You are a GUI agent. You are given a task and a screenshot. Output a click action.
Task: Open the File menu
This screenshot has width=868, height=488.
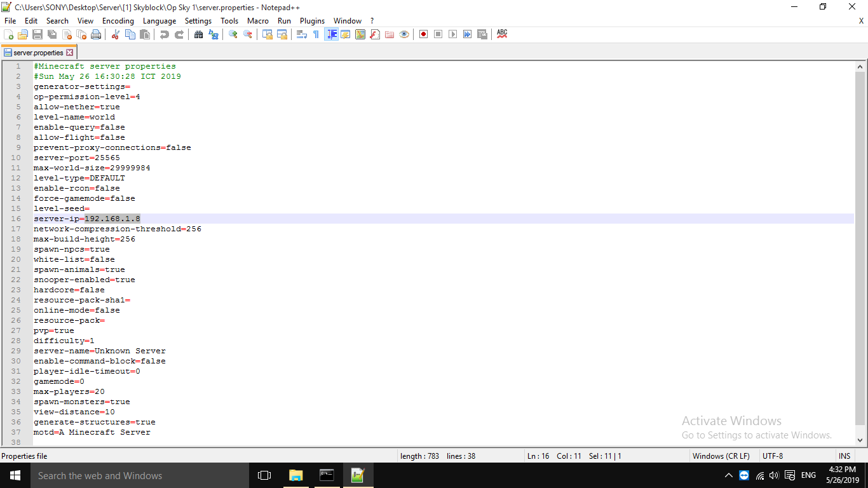(10, 20)
